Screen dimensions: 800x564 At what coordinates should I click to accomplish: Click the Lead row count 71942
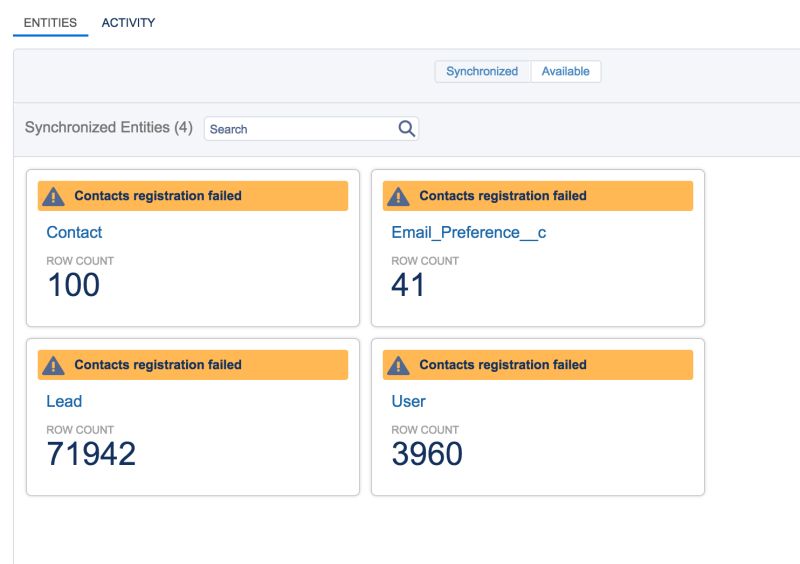[x=91, y=454]
